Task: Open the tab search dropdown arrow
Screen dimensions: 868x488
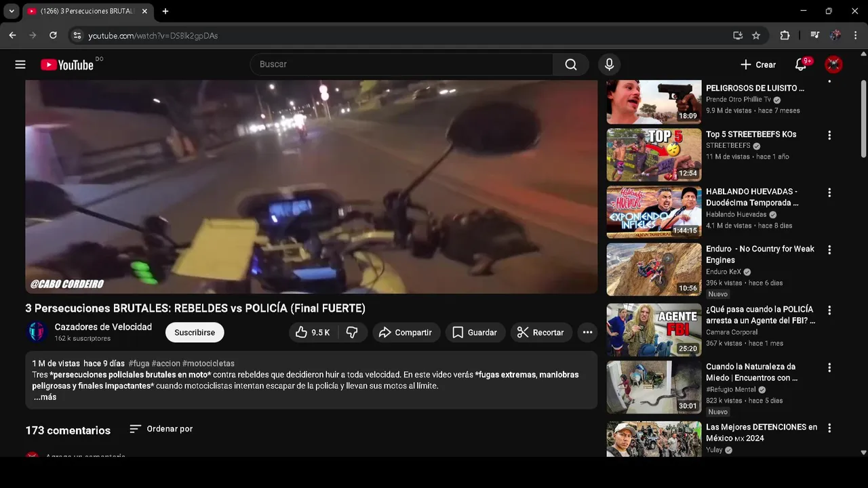Action: pyautogui.click(x=12, y=11)
